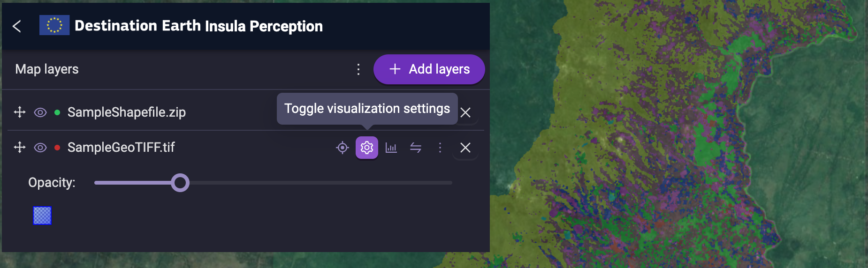Image resolution: width=868 pixels, height=268 pixels.
Task: Remove the SampleGeoTIFF.tif layer
Action: click(465, 148)
